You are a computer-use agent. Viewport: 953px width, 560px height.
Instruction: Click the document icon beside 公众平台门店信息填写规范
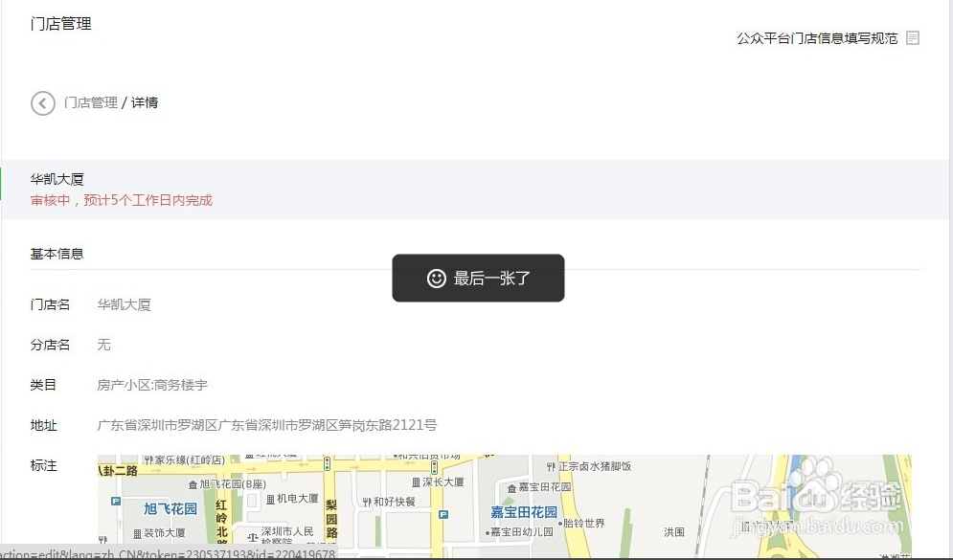pos(912,38)
